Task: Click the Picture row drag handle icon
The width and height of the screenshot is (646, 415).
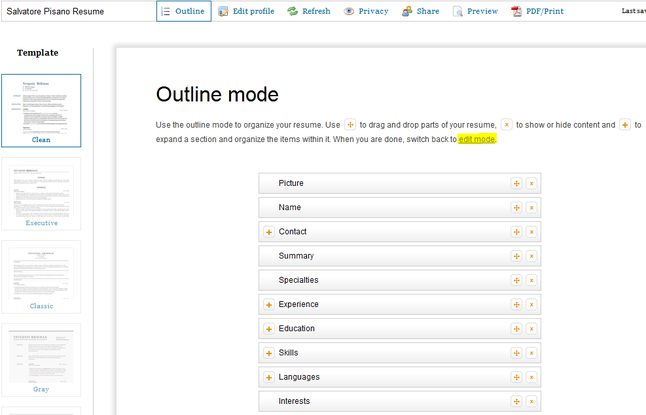Action: pyautogui.click(x=516, y=183)
